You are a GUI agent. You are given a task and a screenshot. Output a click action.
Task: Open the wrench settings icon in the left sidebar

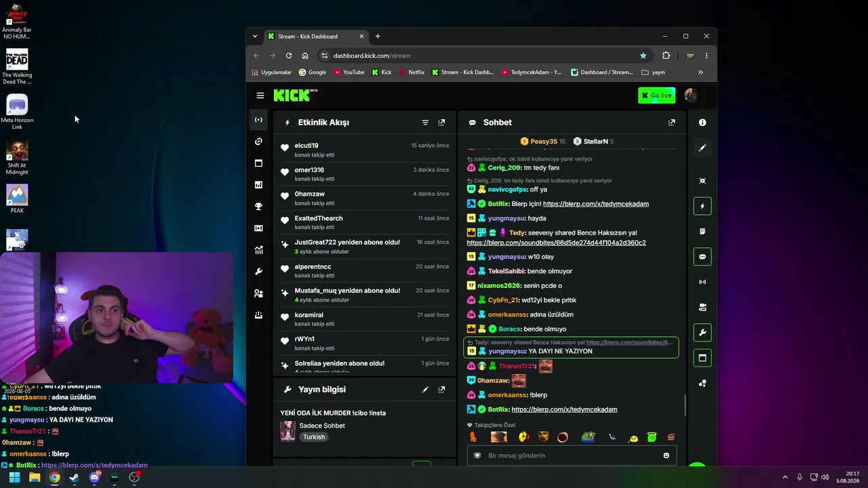pos(258,272)
